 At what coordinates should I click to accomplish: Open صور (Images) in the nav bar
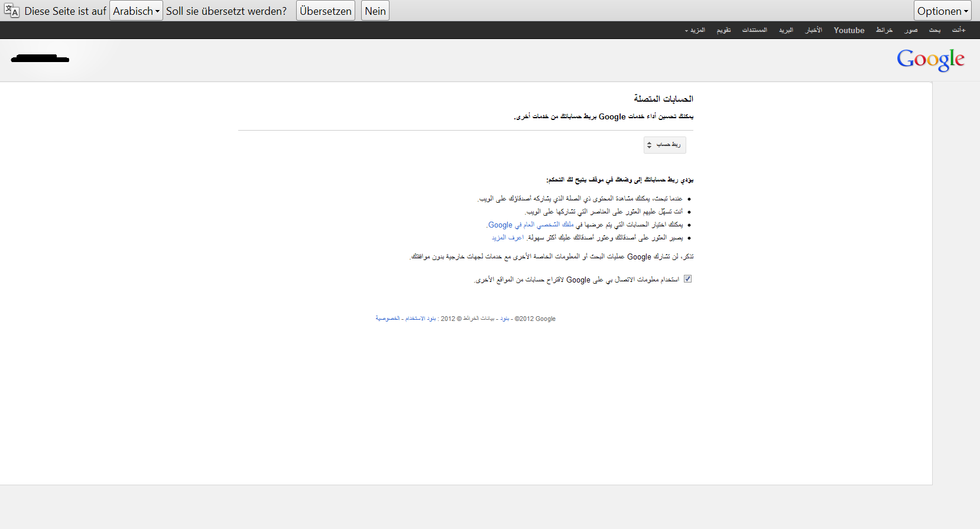[911, 30]
